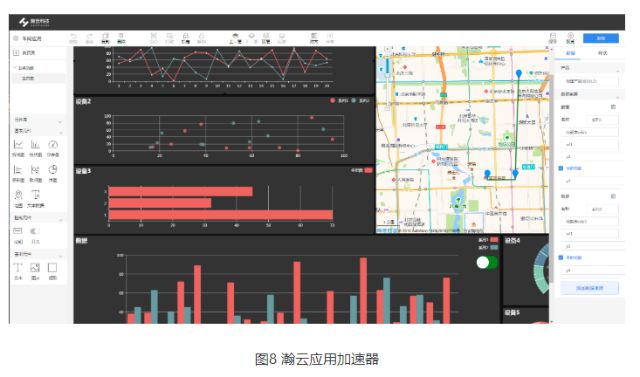
Task: Click the undo arrow in the toolbar
Action: tap(73, 36)
